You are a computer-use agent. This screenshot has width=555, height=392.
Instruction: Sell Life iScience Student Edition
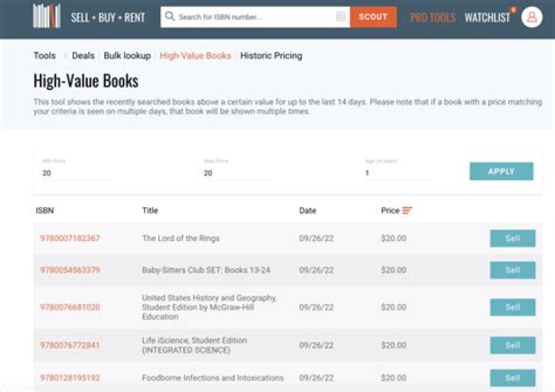(513, 345)
